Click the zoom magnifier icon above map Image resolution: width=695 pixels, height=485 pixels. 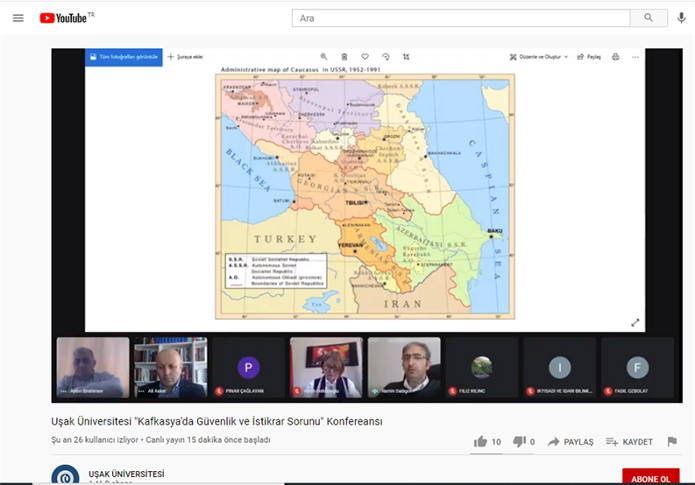point(324,57)
